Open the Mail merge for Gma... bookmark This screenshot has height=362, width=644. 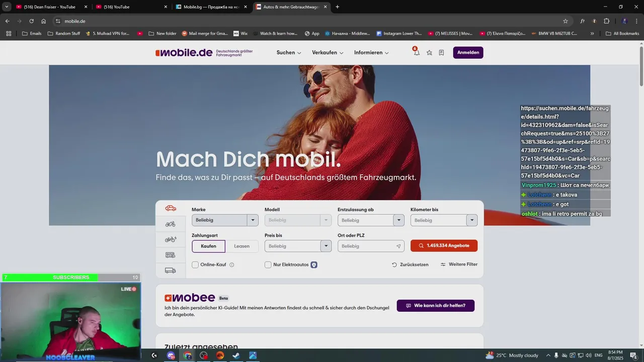[205, 34]
